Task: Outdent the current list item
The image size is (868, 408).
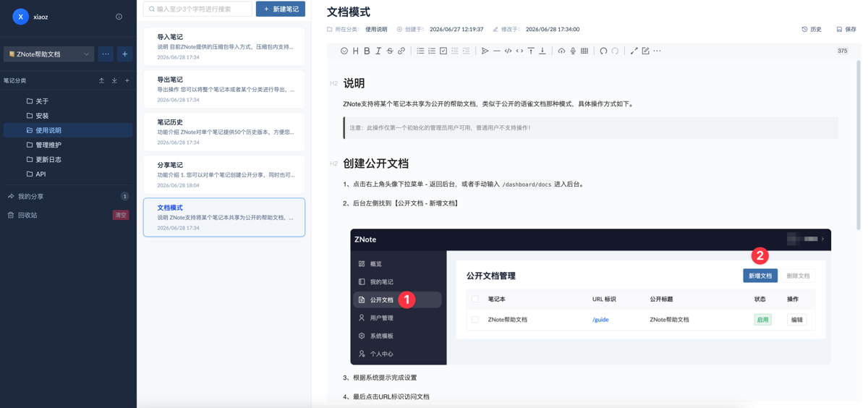Action: click(x=455, y=51)
